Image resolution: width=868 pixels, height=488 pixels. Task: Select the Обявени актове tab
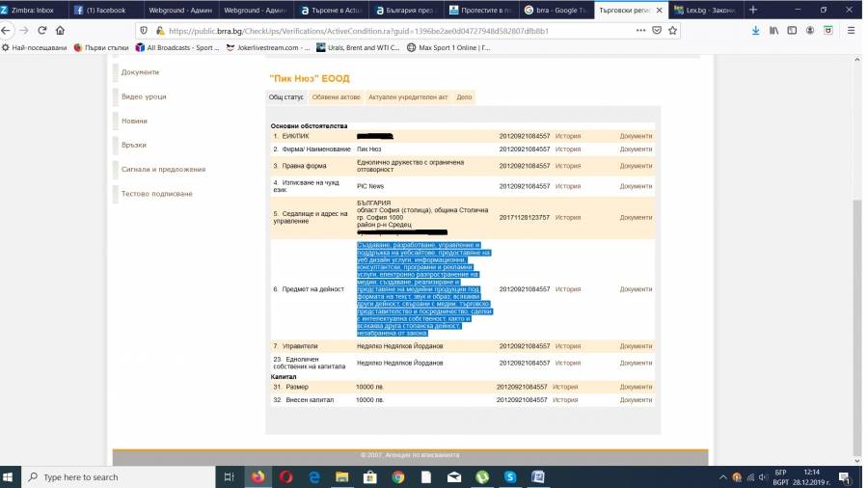336,97
